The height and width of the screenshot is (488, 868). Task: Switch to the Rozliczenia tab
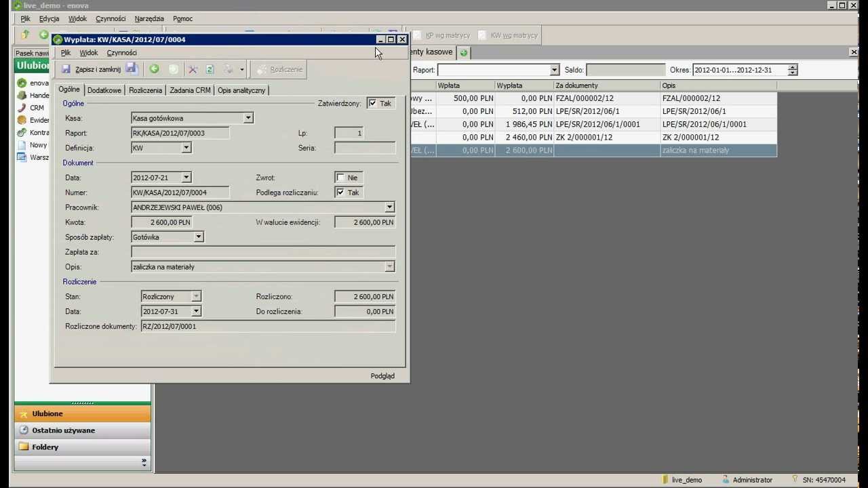point(145,90)
